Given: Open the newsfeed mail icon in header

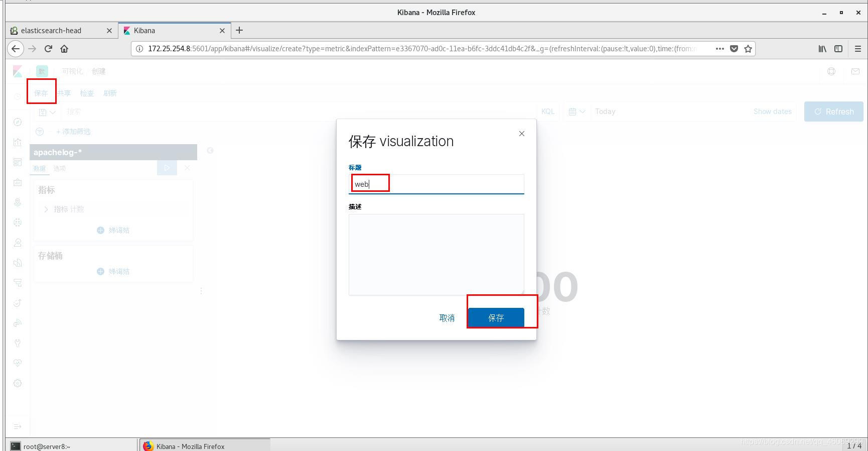Looking at the screenshot, I should [x=855, y=71].
